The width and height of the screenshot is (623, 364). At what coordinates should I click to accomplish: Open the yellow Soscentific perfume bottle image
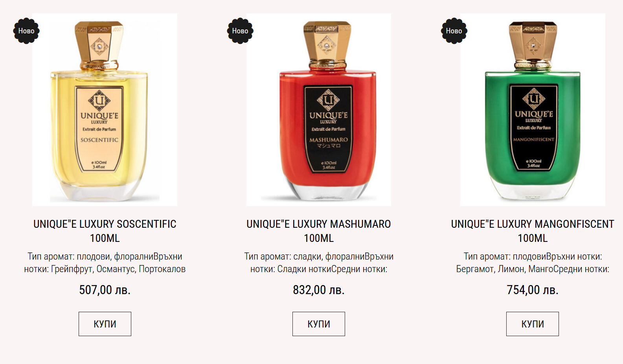click(105, 110)
